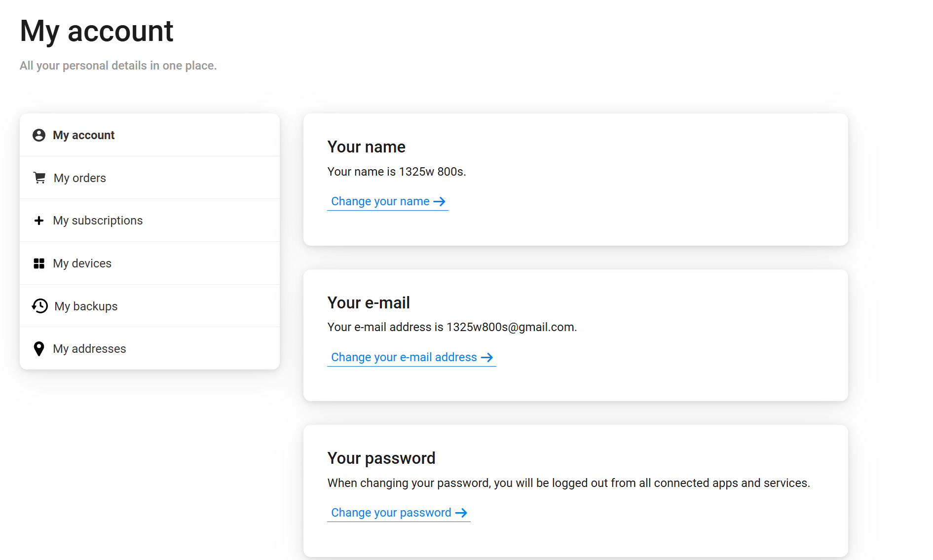Open My orders in sidebar
Image resolution: width=933 pixels, height=560 pixels.
click(x=80, y=178)
